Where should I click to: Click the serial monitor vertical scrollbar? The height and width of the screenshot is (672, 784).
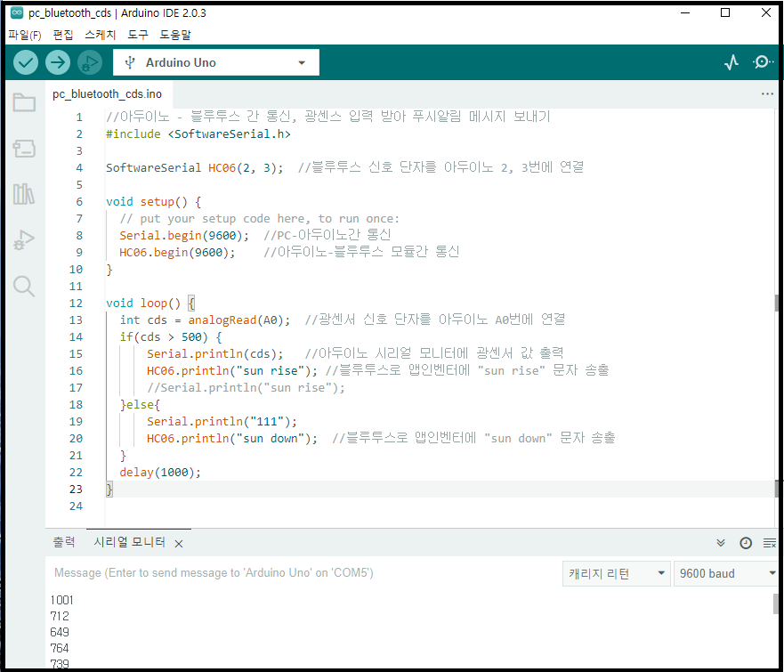click(x=775, y=603)
